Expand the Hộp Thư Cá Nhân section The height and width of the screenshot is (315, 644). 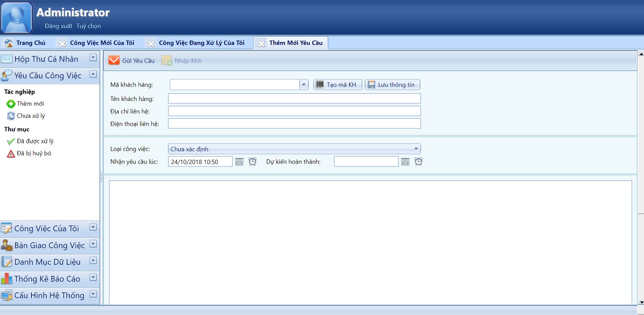(93, 58)
